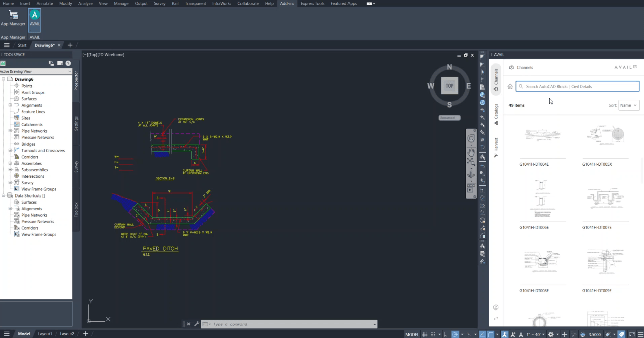
Task: Expand the Pipe Networks node under Drawing6
Action: point(10,131)
